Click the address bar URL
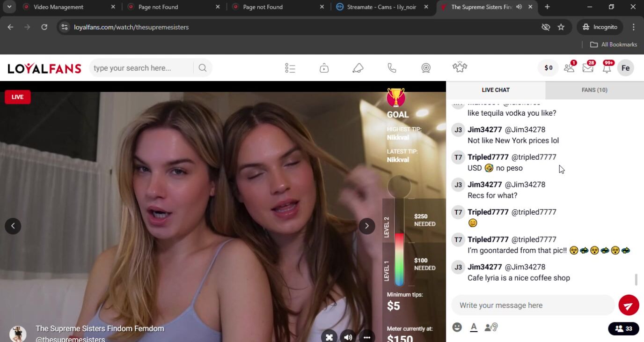Viewport: 644px width, 342px height. (132, 27)
